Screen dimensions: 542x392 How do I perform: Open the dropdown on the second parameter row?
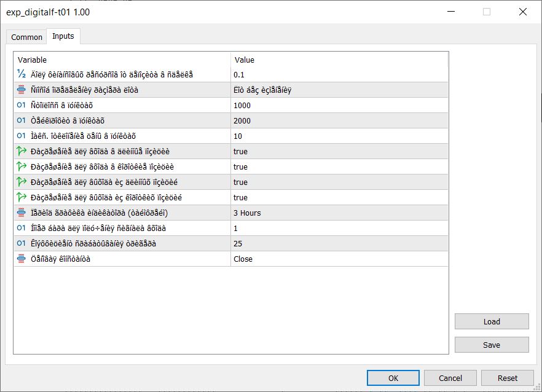[x=338, y=90]
